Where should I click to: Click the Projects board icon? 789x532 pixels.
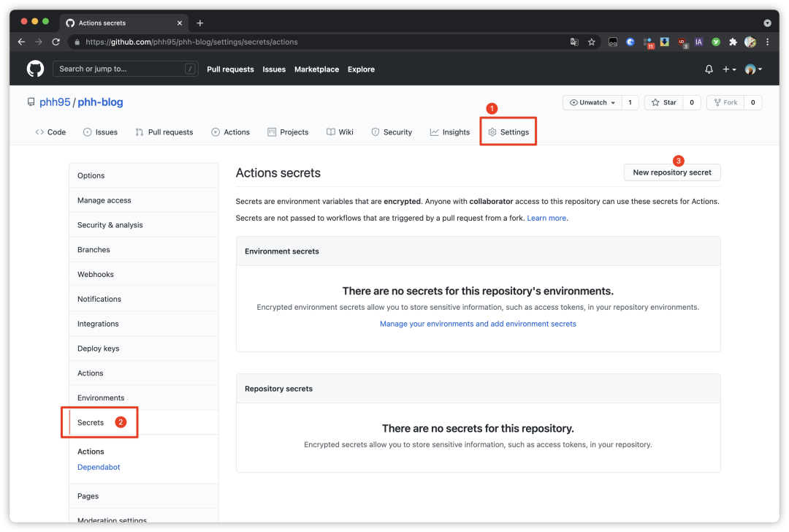coord(271,132)
